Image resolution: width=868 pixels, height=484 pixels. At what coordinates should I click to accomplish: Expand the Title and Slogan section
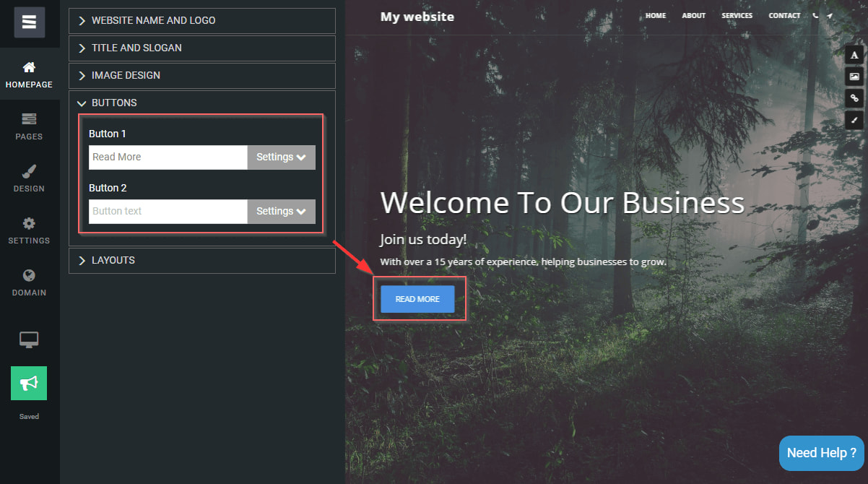[202, 48]
